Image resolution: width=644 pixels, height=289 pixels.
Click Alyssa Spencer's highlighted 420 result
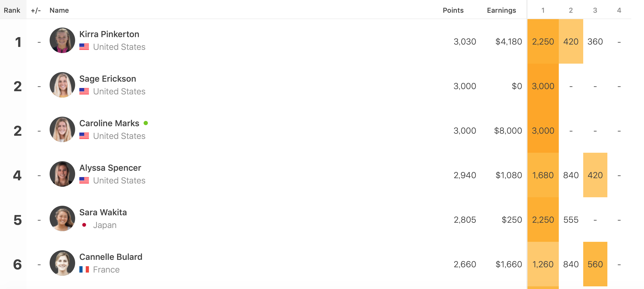pyautogui.click(x=595, y=175)
